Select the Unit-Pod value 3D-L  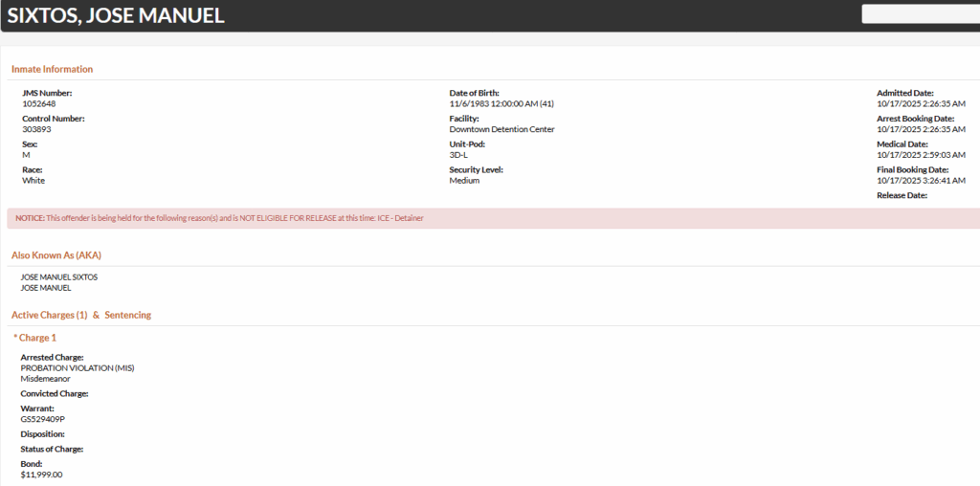(x=459, y=155)
